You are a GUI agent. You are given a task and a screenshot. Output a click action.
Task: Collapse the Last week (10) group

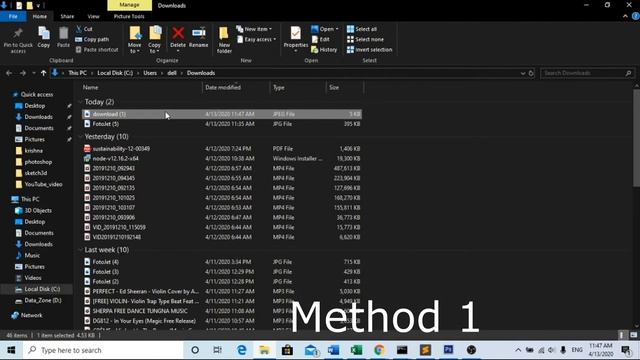80,249
